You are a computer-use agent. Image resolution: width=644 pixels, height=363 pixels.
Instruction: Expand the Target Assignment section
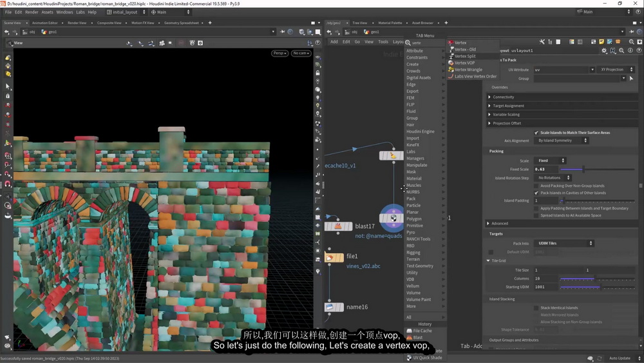[562, 106]
